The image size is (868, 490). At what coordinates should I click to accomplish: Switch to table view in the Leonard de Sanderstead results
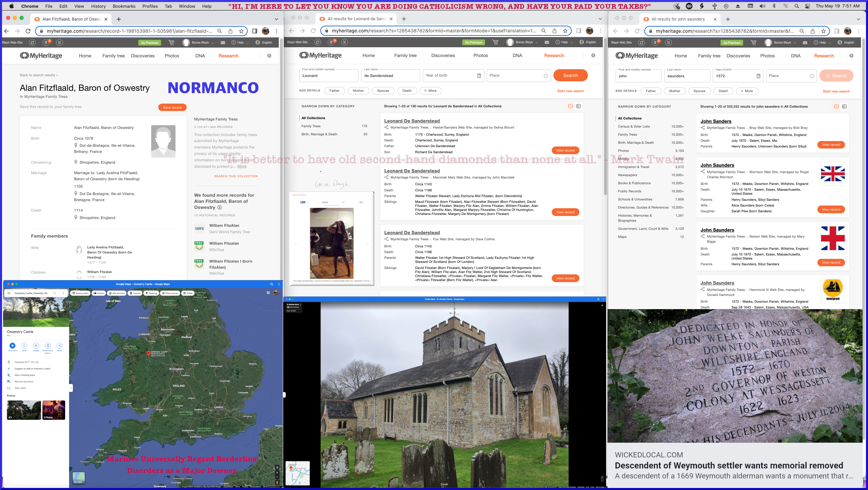click(579, 106)
